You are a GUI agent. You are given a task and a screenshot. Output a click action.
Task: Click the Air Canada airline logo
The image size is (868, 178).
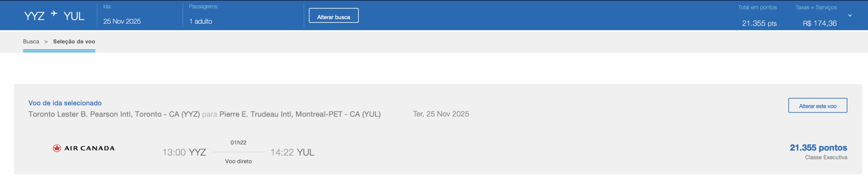tap(84, 148)
